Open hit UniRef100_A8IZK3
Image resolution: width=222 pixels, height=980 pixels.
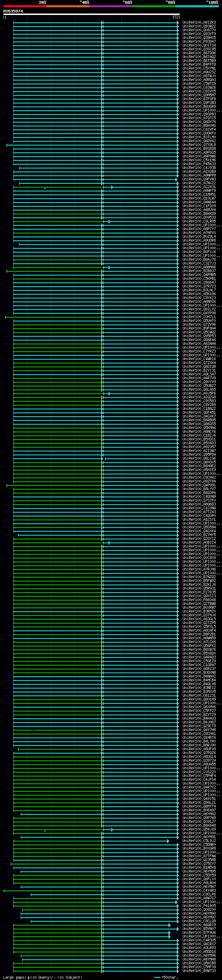[199, 23]
